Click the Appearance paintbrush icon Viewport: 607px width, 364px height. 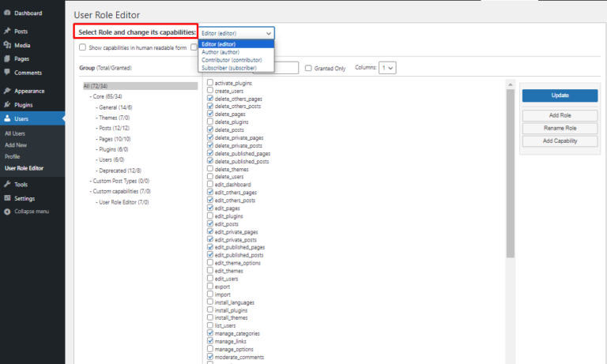[x=7, y=91]
